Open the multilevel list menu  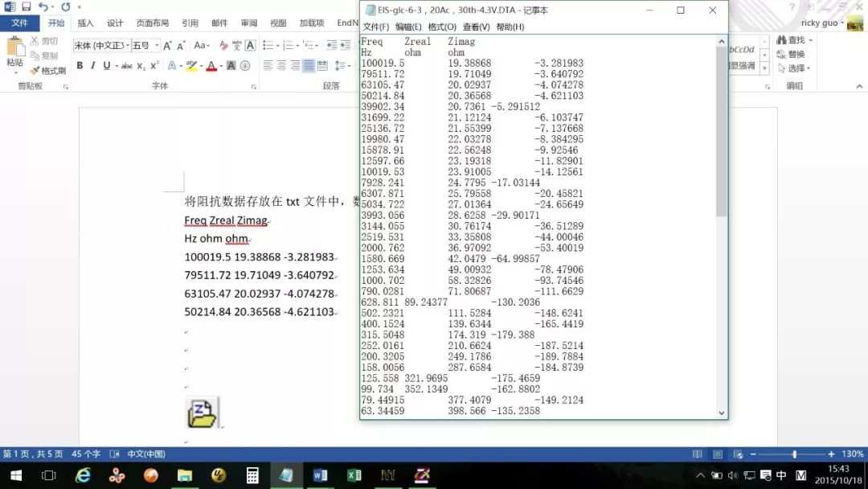coord(310,45)
